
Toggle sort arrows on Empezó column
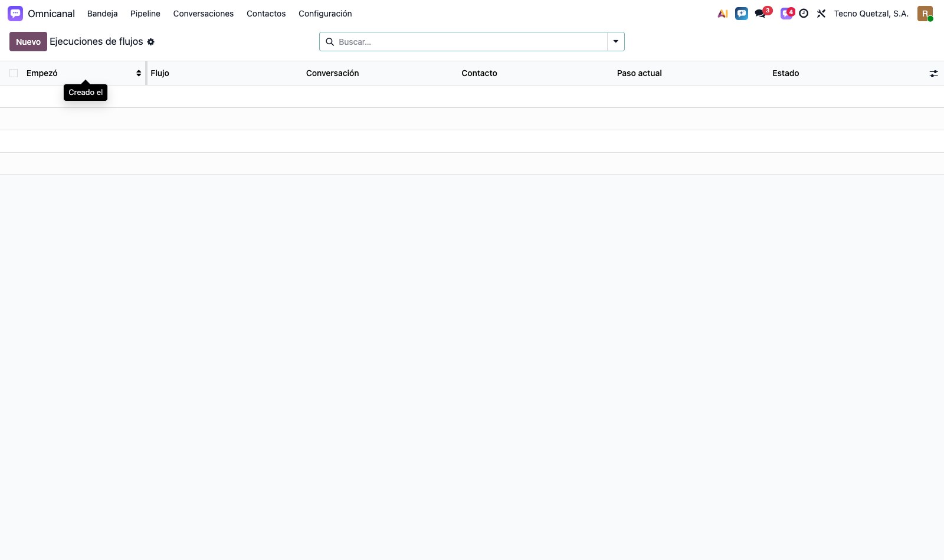(139, 73)
